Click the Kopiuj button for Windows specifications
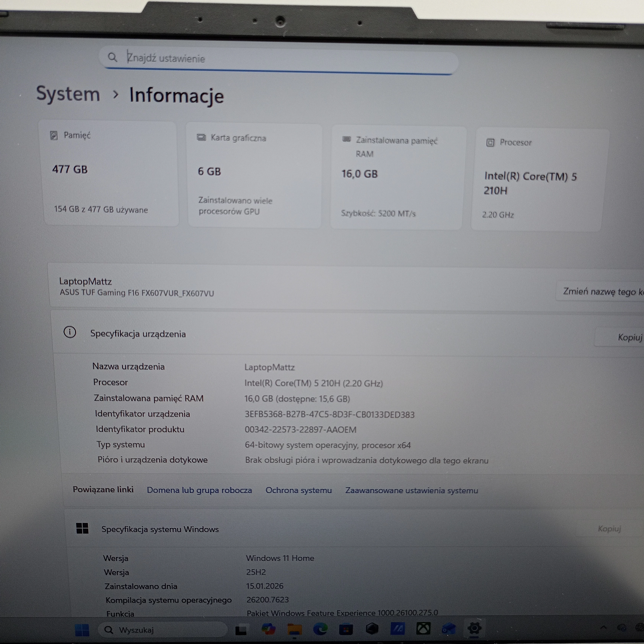 point(609,529)
